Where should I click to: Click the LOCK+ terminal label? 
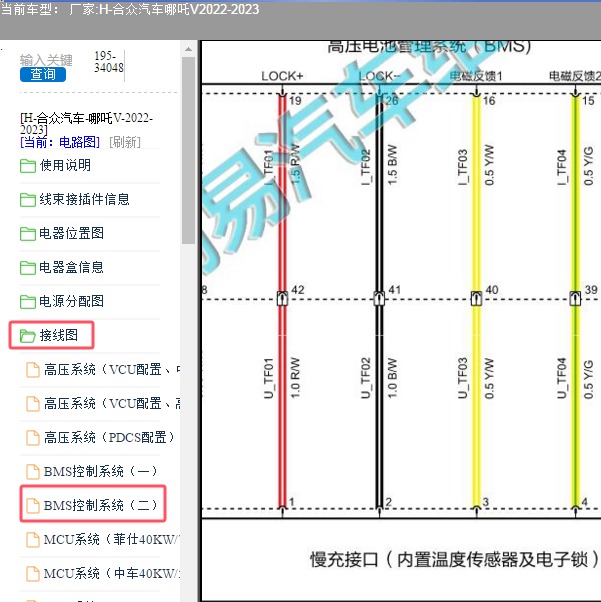(282, 76)
